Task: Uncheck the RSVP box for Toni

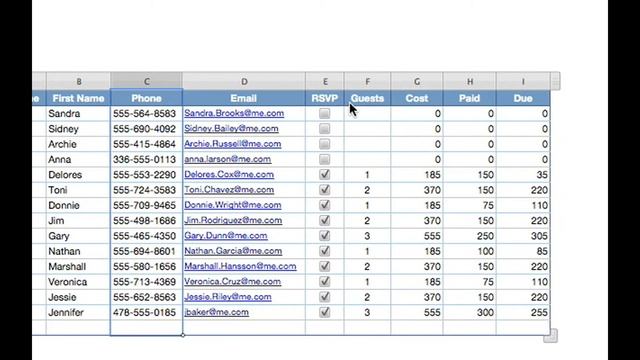Action: click(324, 190)
